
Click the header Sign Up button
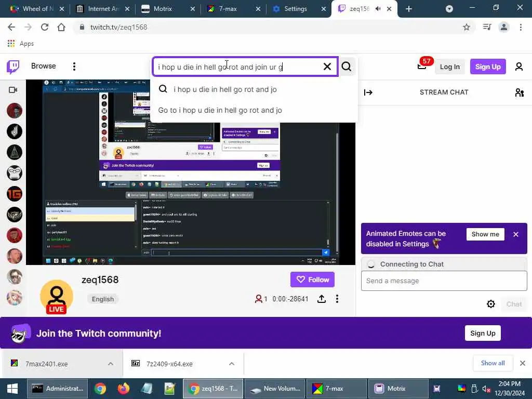(488, 66)
